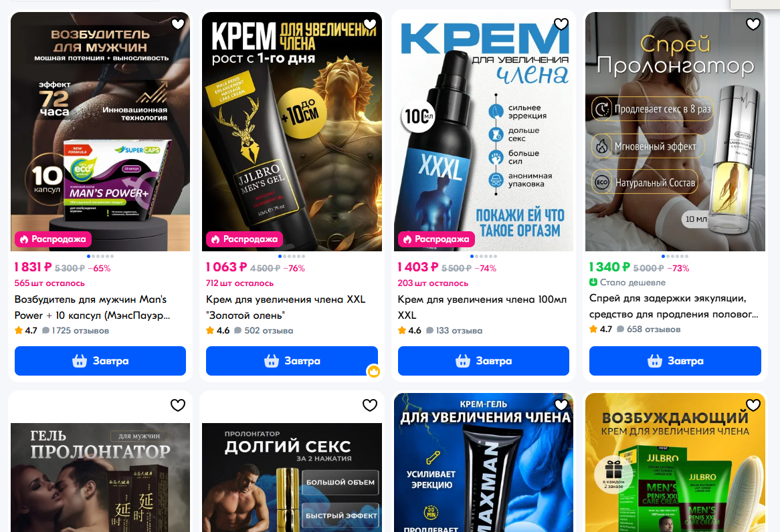Open 1725 отзывов reviews for Man's Power
The width and height of the screenshot is (780, 532).
coord(76,331)
